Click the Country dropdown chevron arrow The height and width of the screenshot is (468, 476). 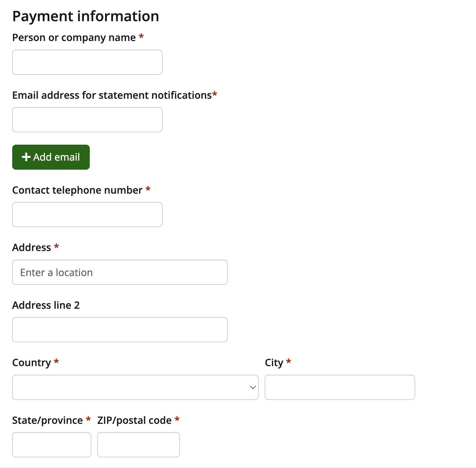click(x=253, y=387)
